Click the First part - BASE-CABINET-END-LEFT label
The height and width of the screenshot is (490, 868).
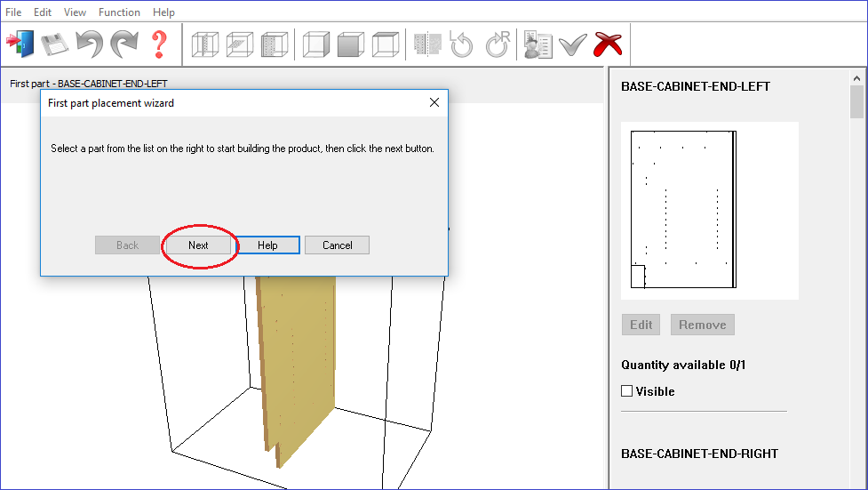[x=89, y=84]
